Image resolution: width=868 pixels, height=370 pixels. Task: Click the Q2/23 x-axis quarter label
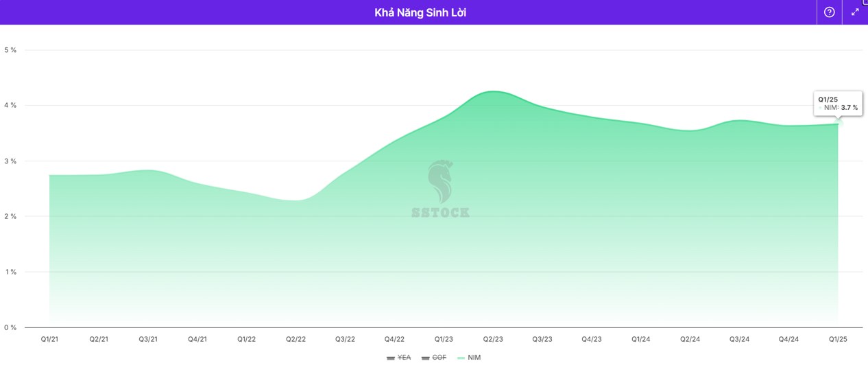point(493,339)
